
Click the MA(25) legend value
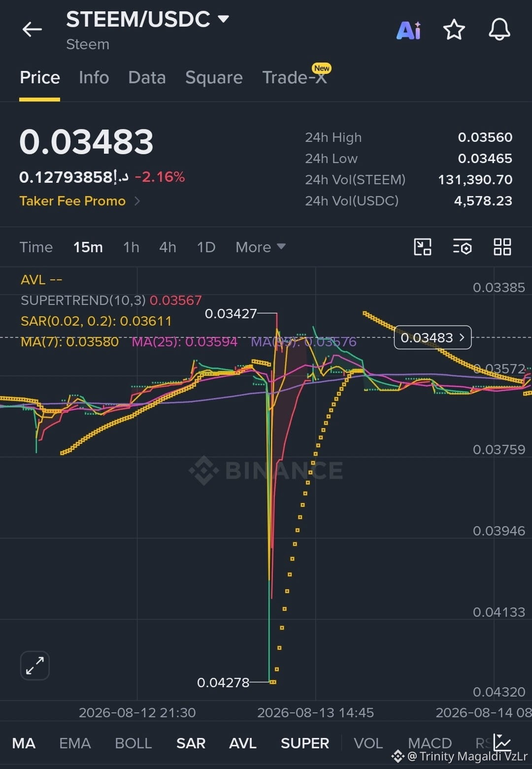[x=185, y=341]
